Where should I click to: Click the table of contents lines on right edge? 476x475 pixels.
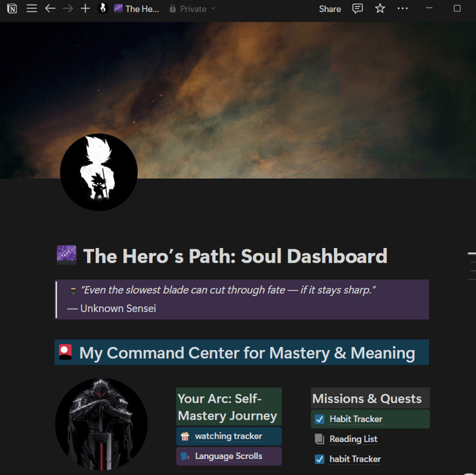pos(472,266)
